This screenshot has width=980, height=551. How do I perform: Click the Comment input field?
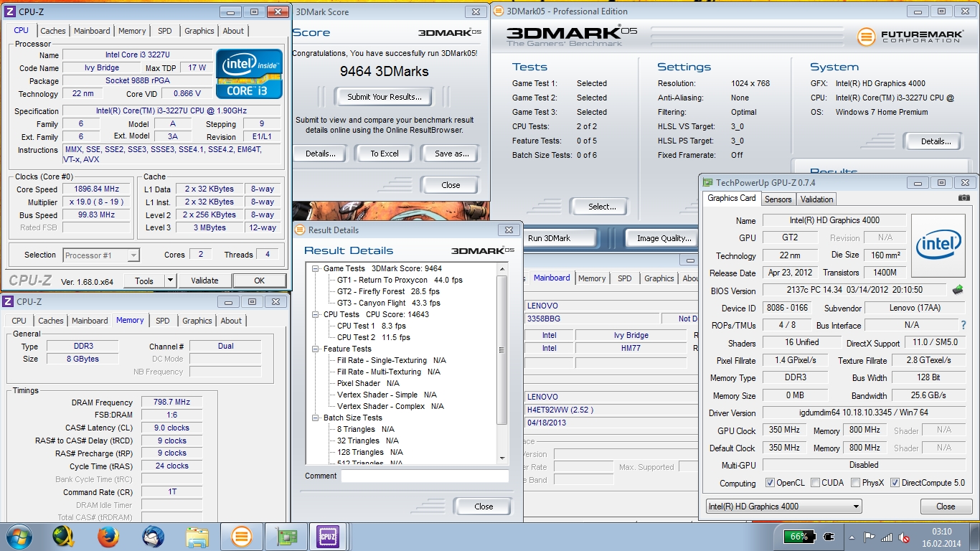click(425, 476)
